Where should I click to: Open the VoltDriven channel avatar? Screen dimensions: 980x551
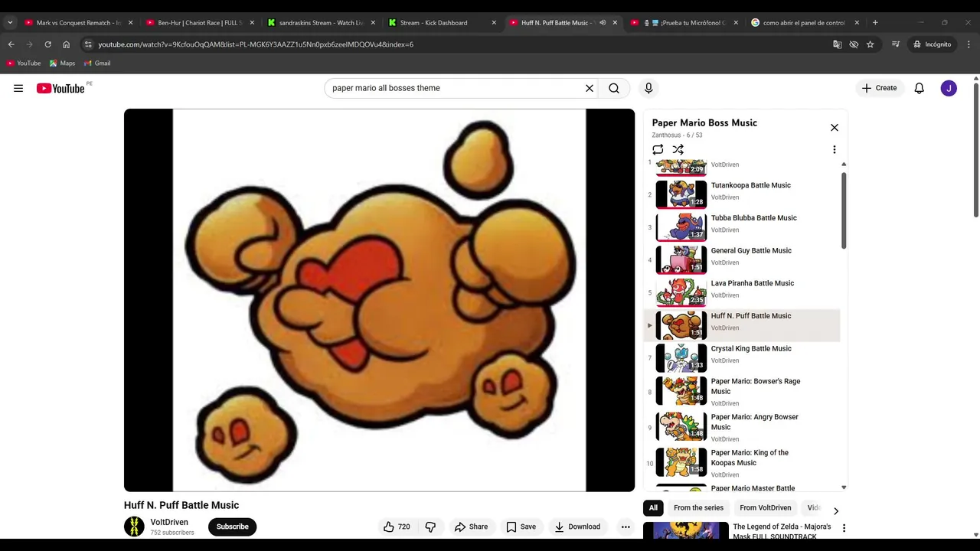(x=134, y=527)
